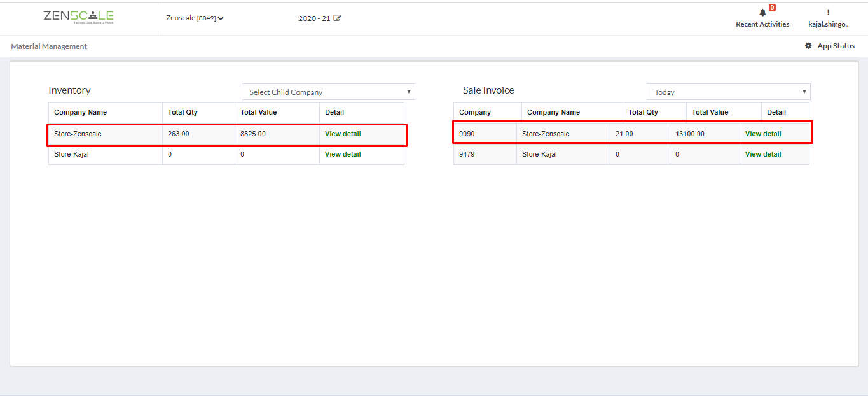The image size is (868, 396).
Task: Click the edit icon beside 2020 - 21
Action: tap(337, 18)
